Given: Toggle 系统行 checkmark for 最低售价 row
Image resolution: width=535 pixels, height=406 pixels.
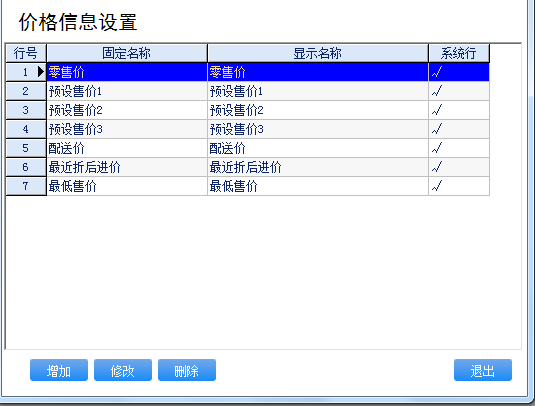Looking at the screenshot, I should 437,186.
